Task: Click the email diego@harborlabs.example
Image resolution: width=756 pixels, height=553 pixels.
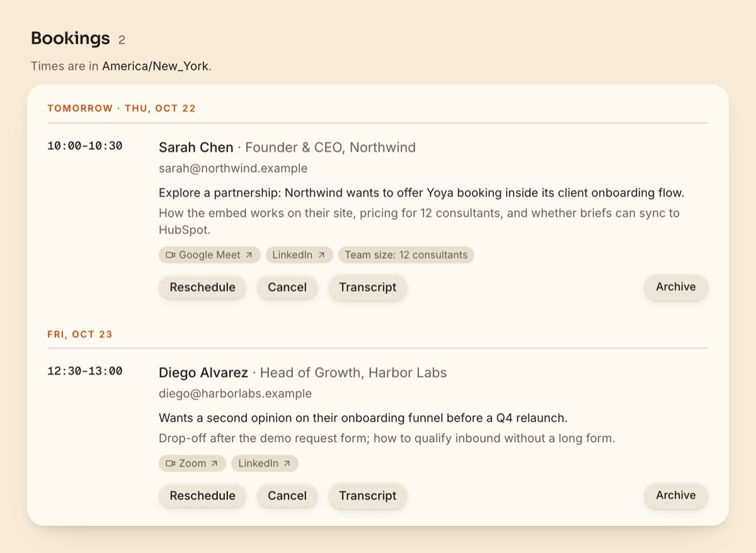Action: (x=235, y=393)
